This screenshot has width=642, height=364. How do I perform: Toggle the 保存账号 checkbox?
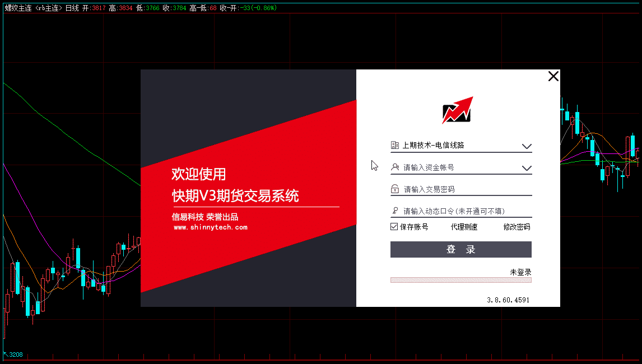(x=394, y=227)
